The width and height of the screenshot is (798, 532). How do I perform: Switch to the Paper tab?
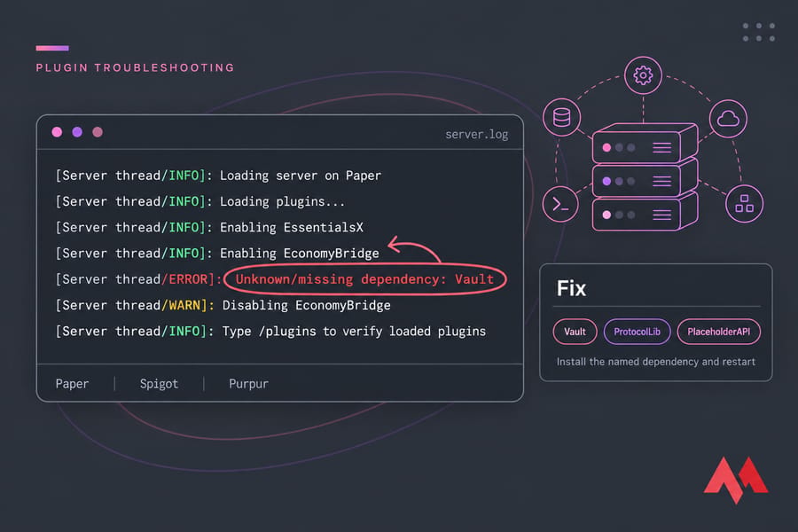point(72,384)
